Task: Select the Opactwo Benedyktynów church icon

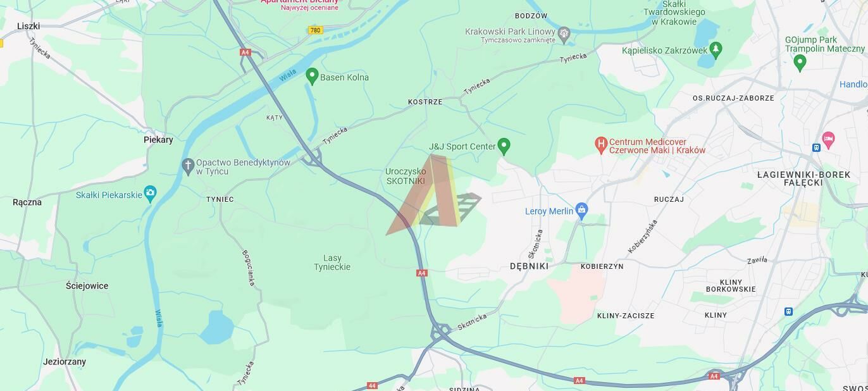Action: (187, 166)
